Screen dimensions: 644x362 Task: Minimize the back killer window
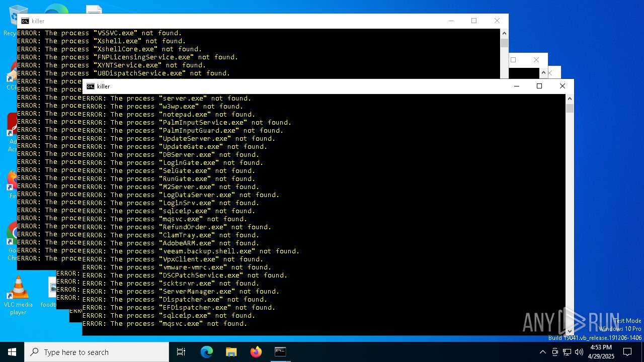point(451,21)
